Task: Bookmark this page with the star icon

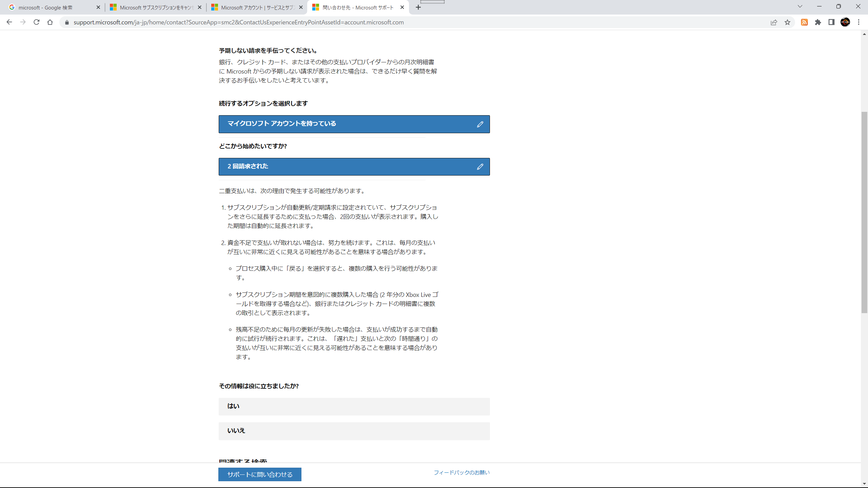Action: pos(787,22)
